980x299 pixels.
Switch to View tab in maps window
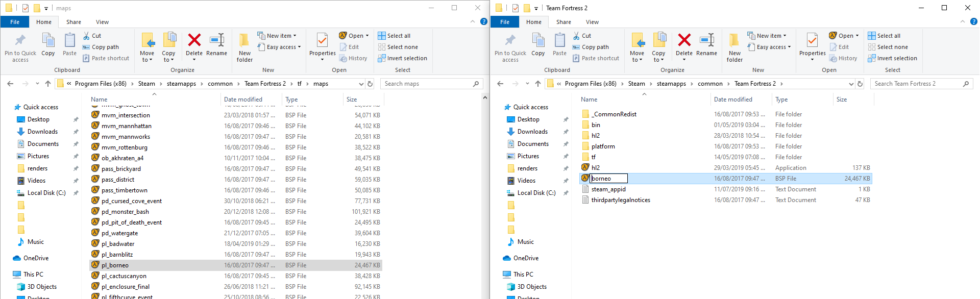click(102, 22)
